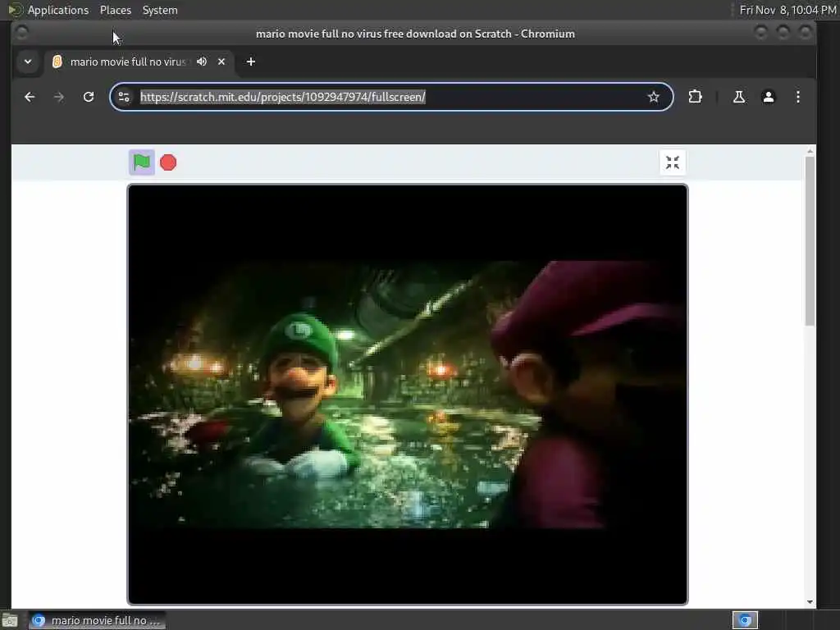This screenshot has height=630, width=840.
Task: Open the System menu
Action: (160, 10)
